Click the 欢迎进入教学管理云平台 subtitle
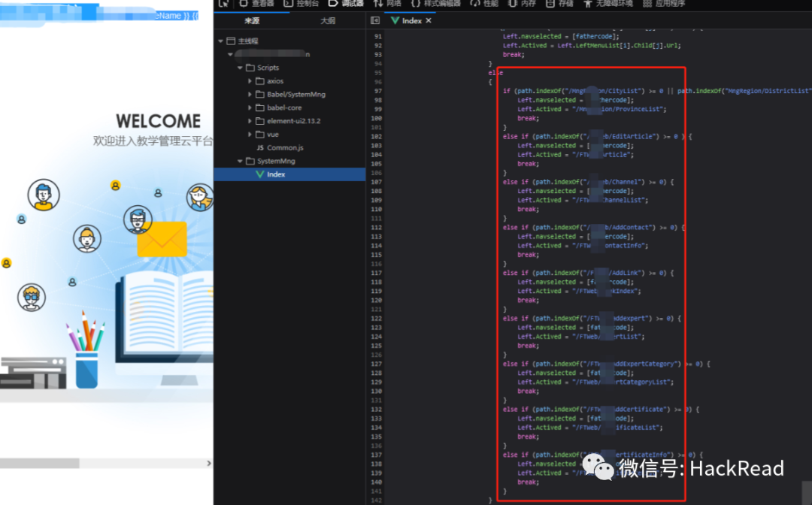Screen dimensions: 812x505 [153, 141]
